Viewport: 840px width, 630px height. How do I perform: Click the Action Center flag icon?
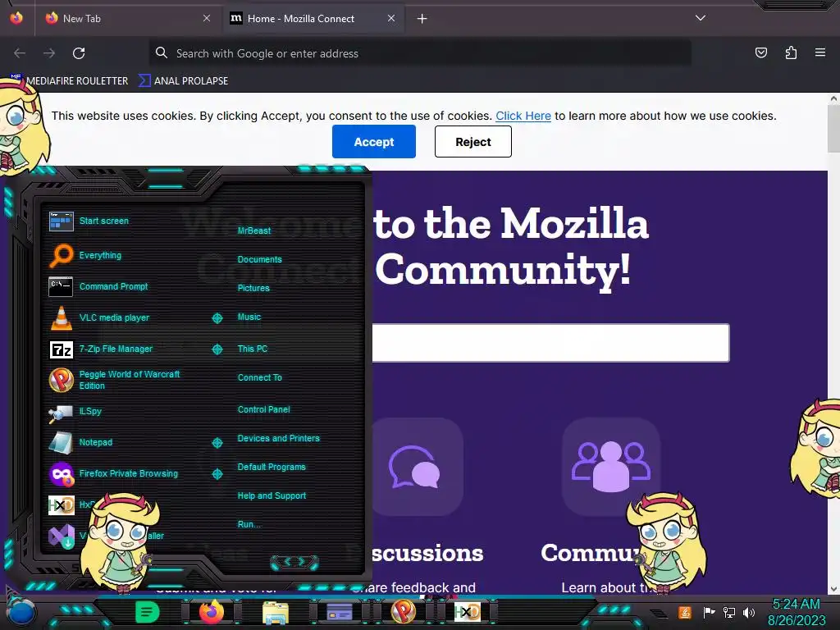click(710, 612)
